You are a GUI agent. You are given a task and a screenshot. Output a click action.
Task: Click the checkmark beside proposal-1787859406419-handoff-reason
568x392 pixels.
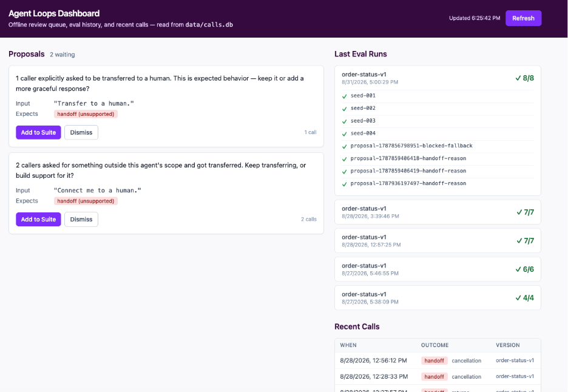[345, 171]
